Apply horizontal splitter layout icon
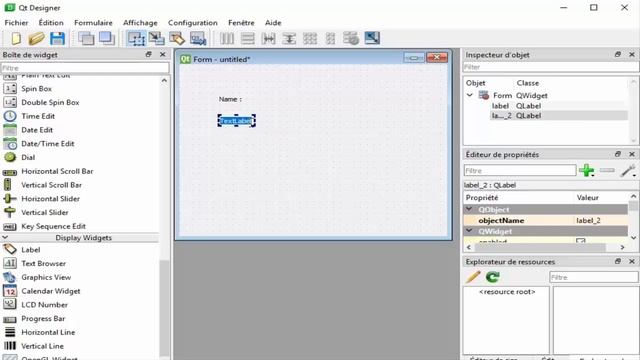The image size is (640, 360). (x=269, y=38)
